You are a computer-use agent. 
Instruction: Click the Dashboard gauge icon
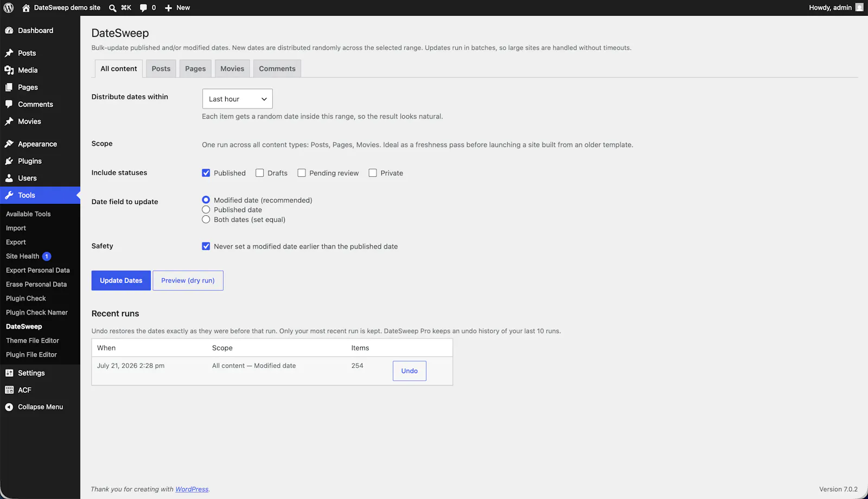[x=9, y=30]
